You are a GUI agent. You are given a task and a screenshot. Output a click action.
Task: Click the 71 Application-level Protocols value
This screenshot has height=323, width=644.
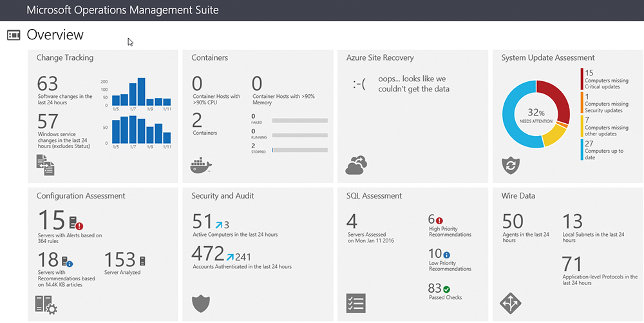coord(573,264)
